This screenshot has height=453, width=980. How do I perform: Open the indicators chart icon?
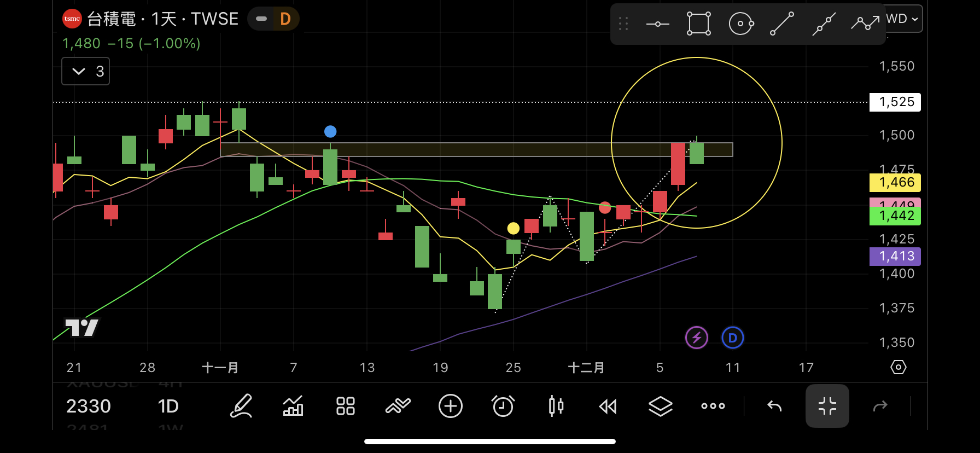point(293,406)
